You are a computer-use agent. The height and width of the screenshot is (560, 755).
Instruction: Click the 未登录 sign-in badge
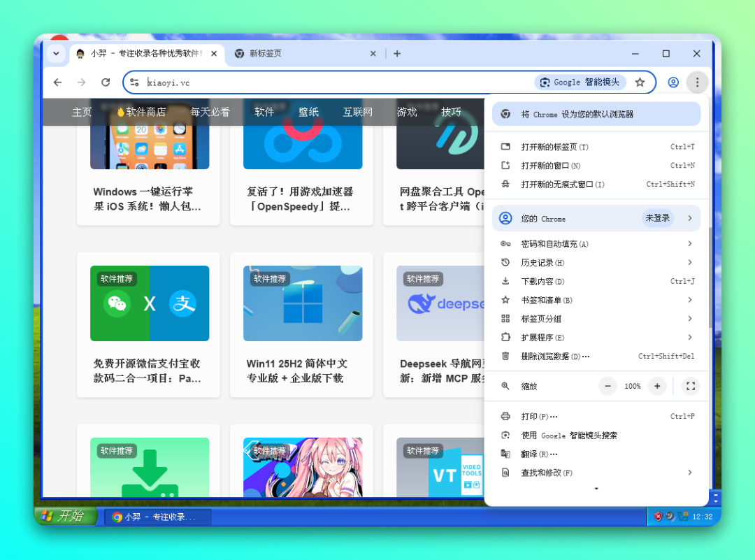tap(657, 218)
